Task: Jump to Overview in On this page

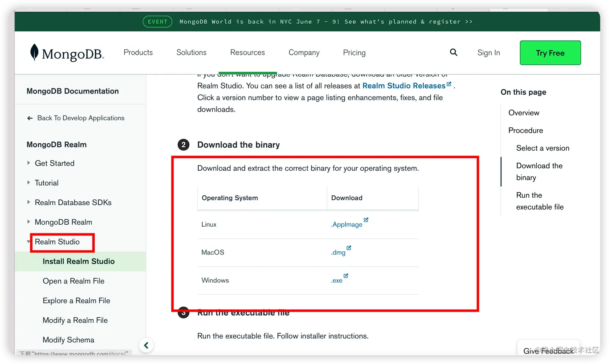Action: pos(524,113)
